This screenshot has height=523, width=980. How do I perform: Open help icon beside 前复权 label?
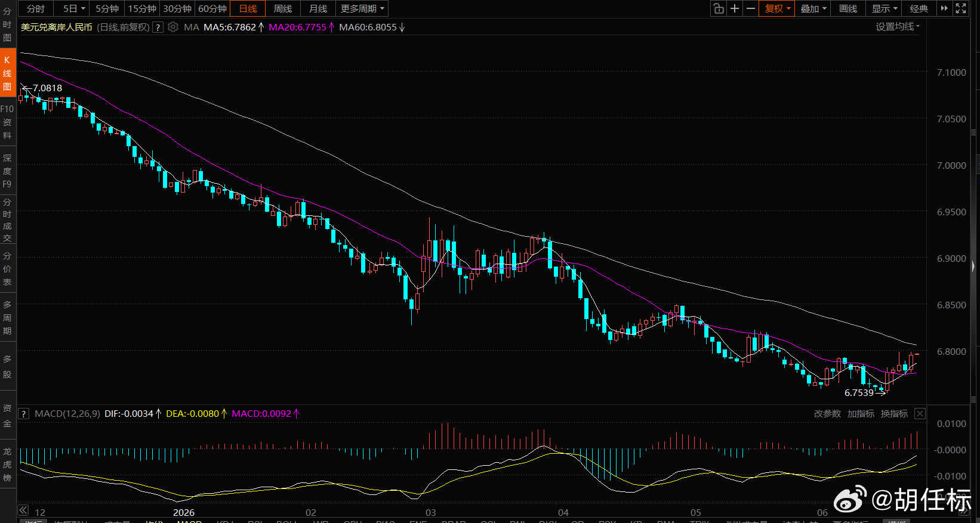(158, 27)
